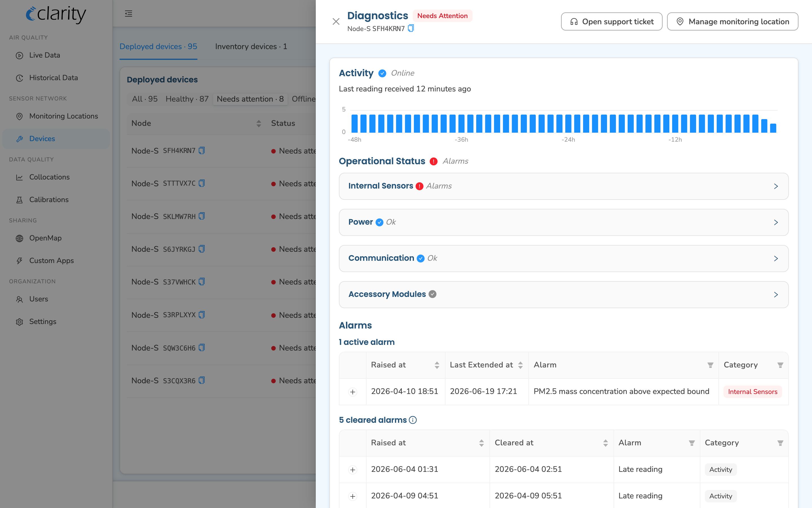This screenshot has width=812, height=508.
Task: Switch to Inventory devices tab
Action: click(x=251, y=46)
